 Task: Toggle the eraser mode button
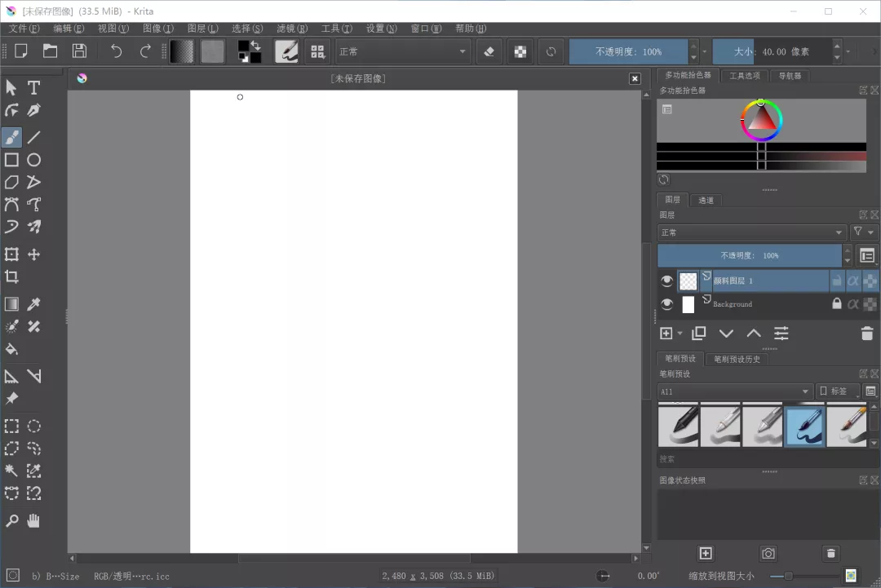coord(489,51)
